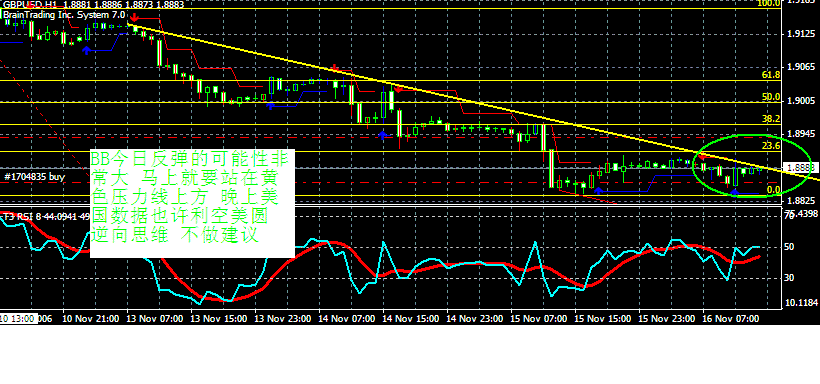The image size is (820, 384).
Task: Select the BrainTrading Inc. System 7.0 label
Action: (x=64, y=15)
